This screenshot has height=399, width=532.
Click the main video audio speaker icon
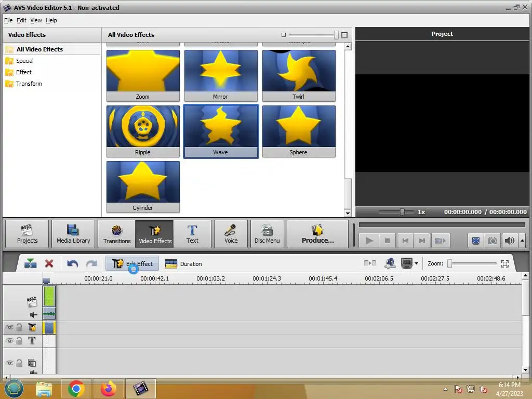33,315
